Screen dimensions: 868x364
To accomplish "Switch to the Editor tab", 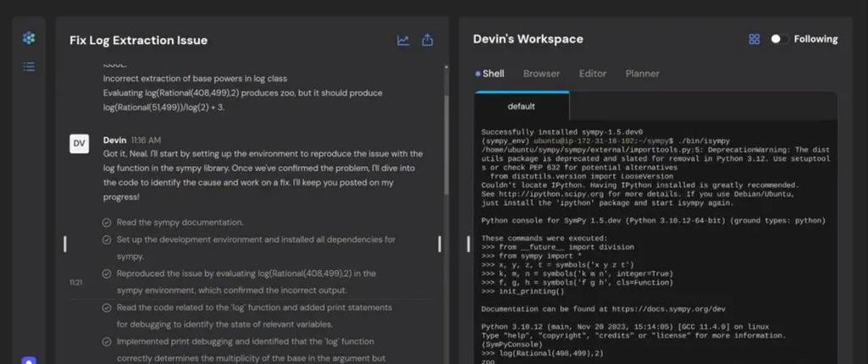I will point(592,74).
